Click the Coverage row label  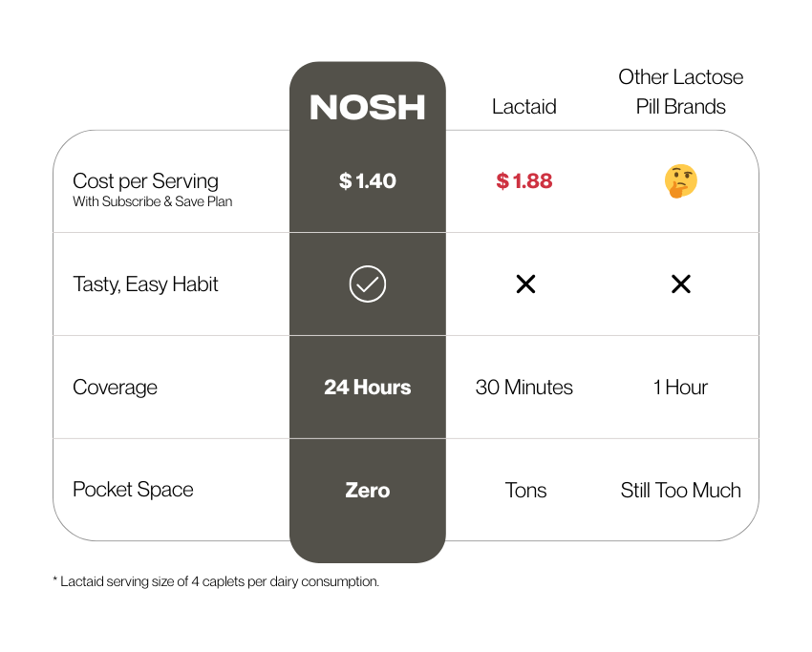[115, 388]
